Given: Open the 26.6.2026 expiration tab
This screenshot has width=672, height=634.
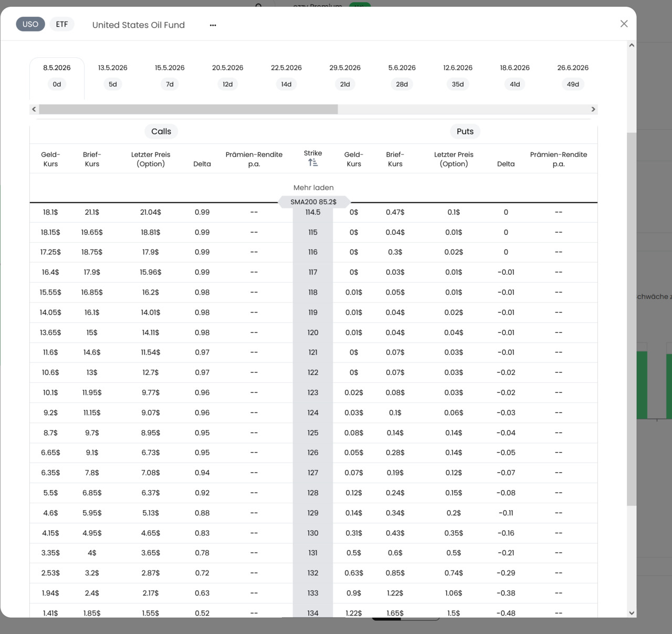Looking at the screenshot, I should (x=573, y=76).
